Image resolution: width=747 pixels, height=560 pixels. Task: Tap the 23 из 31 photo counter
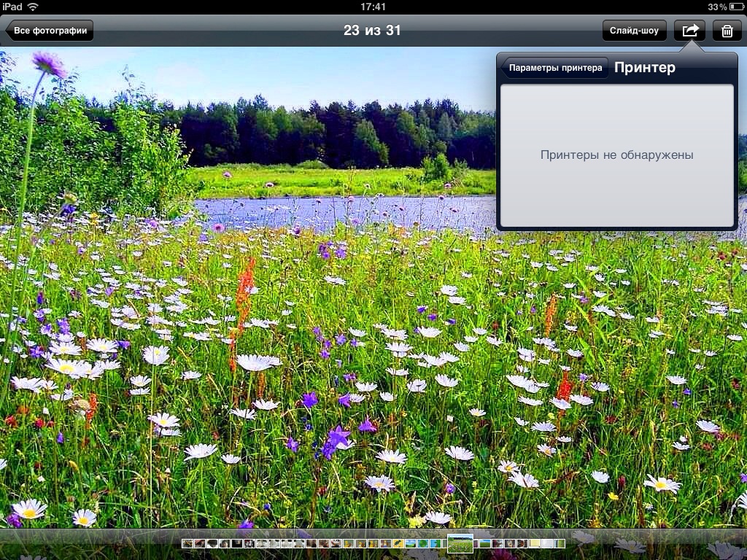pyautogui.click(x=372, y=31)
